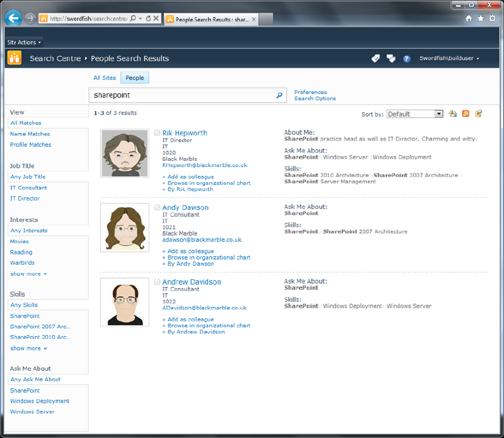Viewport: 504px width, 438px height.
Task: Expand 'show more' under Skills
Action: click(x=28, y=349)
